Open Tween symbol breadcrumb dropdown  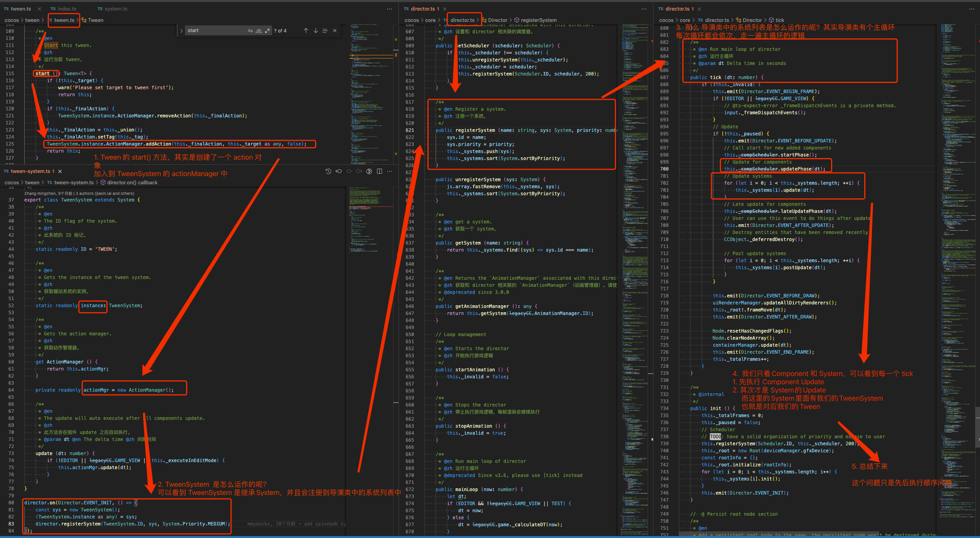pyautogui.click(x=95, y=20)
